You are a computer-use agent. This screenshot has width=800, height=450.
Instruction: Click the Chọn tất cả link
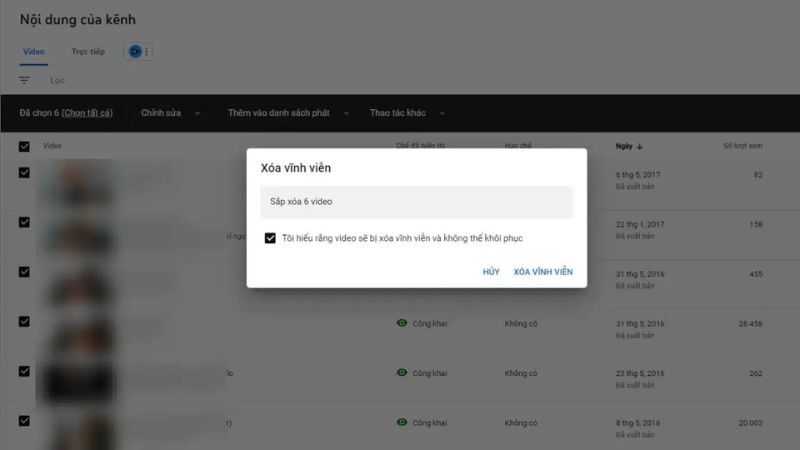87,113
